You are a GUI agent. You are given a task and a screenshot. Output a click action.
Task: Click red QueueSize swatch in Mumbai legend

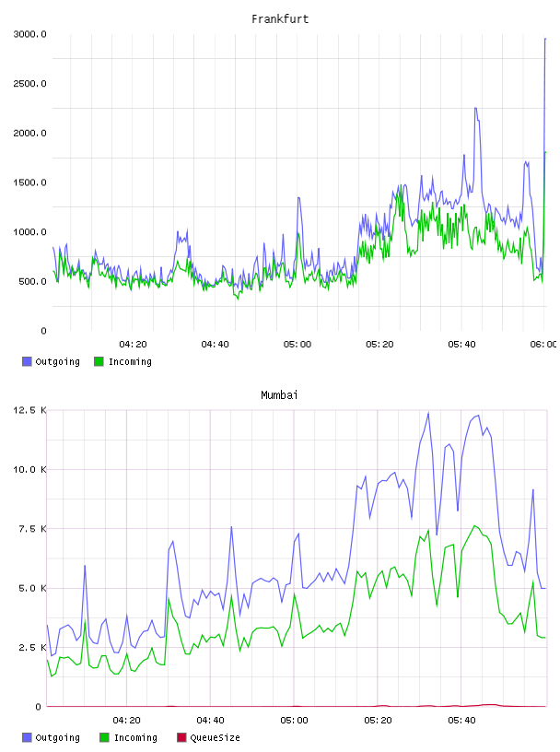tap(181, 737)
